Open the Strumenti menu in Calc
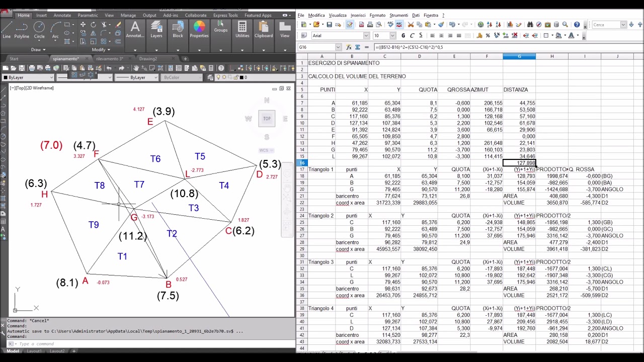This screenshot has height=362, width=644. coord(398,16)
